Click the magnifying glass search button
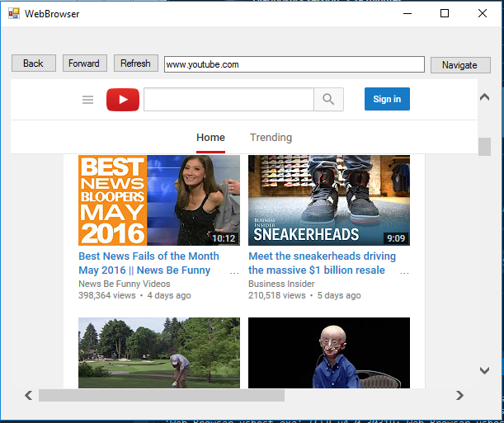This screenshot has width=504, height=423. point(328,100)
